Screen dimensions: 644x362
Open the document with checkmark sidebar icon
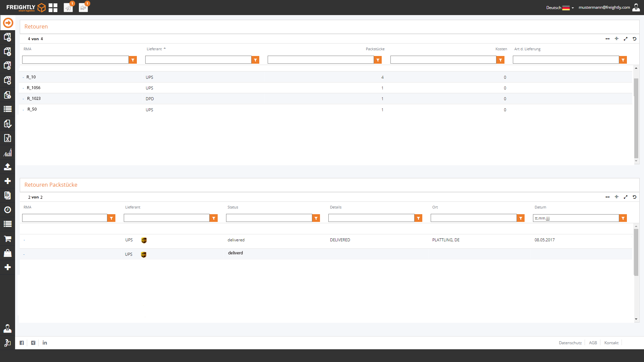click(x=7, y=124)
